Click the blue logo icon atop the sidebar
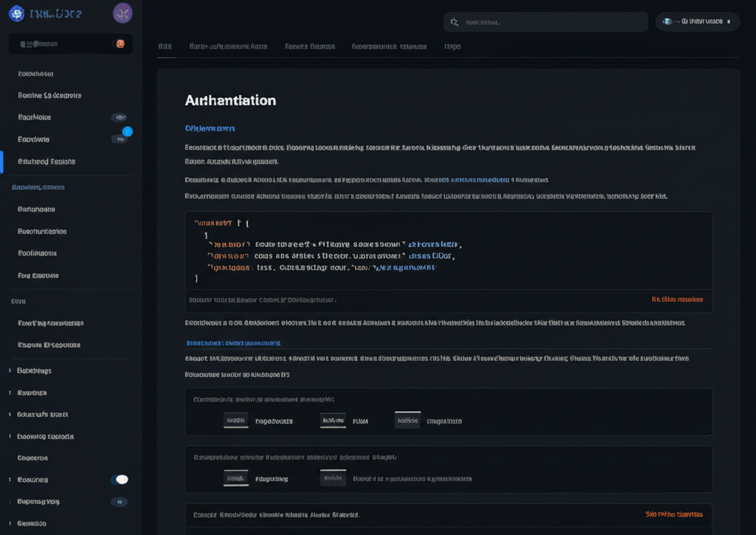 16,13
